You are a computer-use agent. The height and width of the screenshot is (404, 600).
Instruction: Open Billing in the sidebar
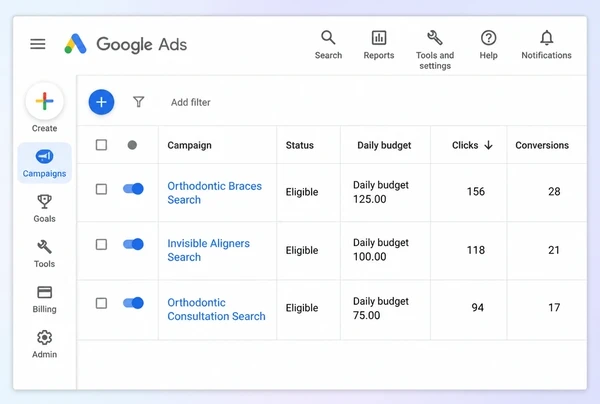coord(44,299)
